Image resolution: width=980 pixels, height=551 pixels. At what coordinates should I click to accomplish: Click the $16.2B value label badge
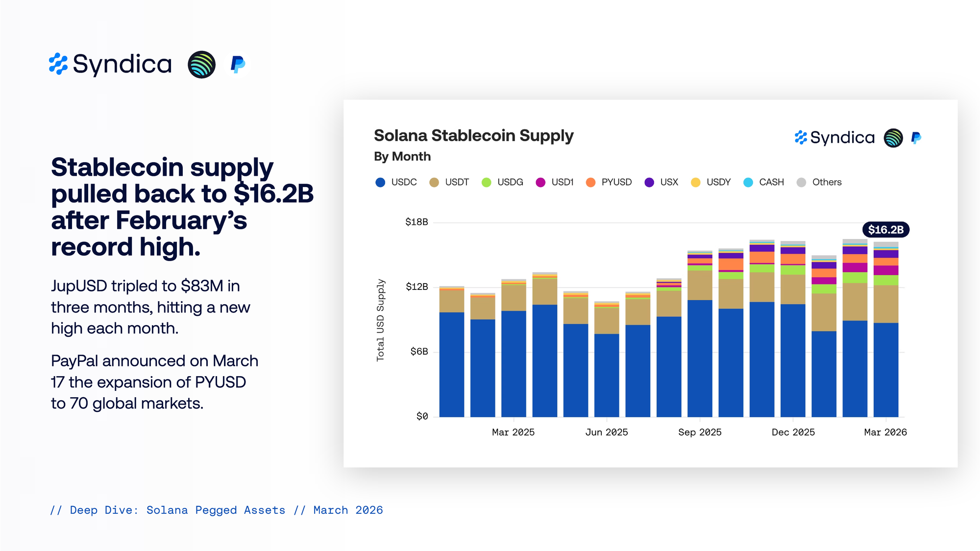coord(885,230)
